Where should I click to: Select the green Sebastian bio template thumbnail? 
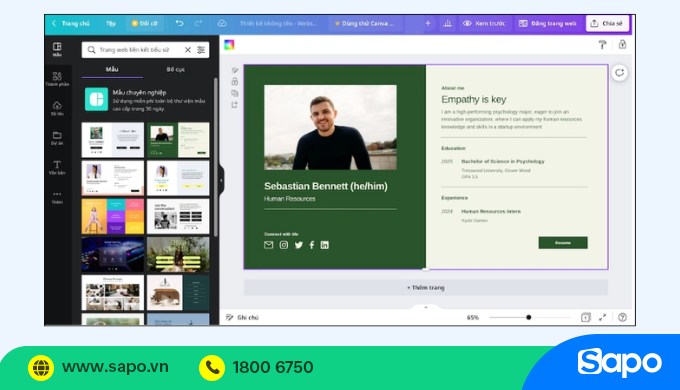point(178,140)
